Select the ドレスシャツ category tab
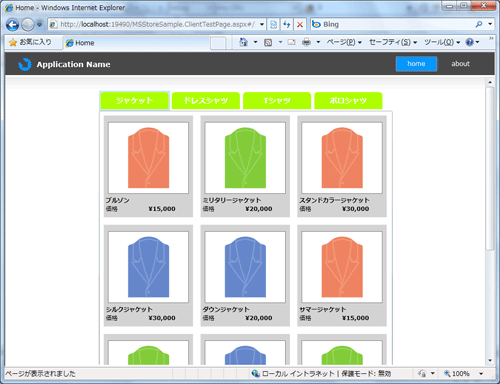This screenshot has height=384, width=500. 206,101
